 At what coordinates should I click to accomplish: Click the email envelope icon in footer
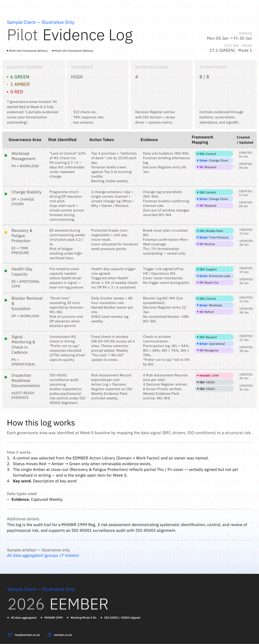tap(10, 635)
